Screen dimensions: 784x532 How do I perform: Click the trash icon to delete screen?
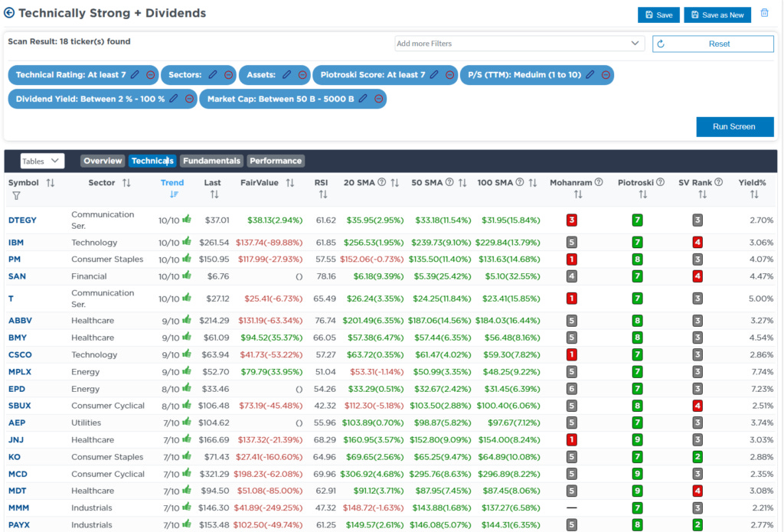pos(765,13)
